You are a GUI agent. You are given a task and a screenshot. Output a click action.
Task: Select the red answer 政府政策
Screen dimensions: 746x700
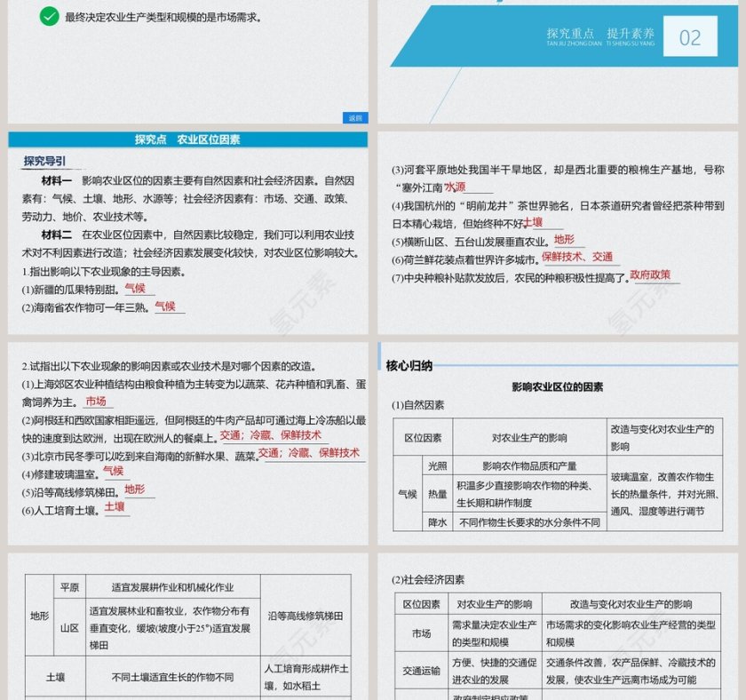[x=653, y=275]
